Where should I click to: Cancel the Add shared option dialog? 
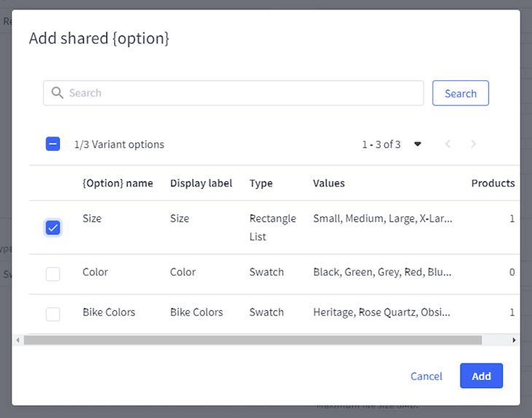pyautogui.click(x=426, y=376)
